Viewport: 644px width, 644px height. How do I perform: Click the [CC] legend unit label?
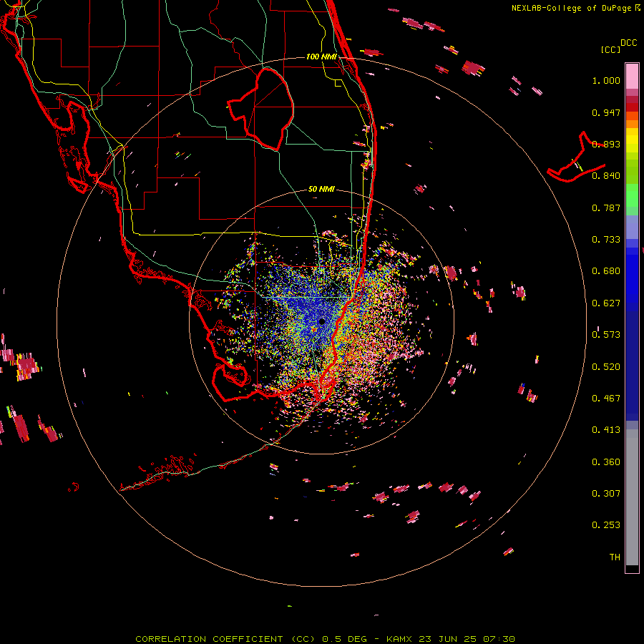(x=610, y=49)
